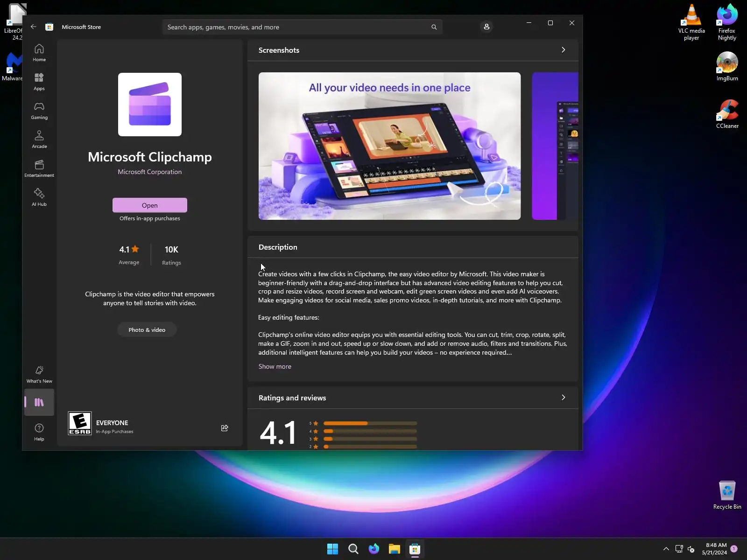Viewport: 747px width, 560px height.
Task: Open File Explorer from the taskbar
Action: point(395,549)
